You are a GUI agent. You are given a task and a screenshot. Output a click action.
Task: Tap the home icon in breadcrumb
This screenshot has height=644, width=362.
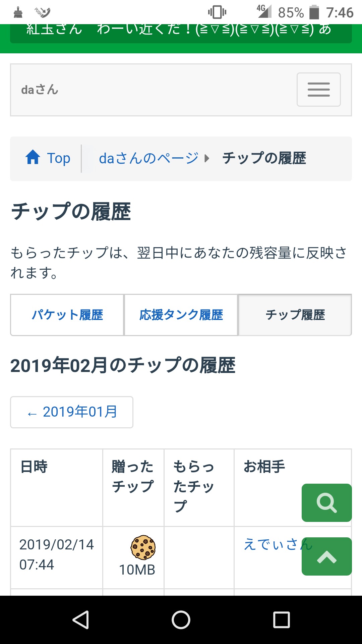(33, 157)
